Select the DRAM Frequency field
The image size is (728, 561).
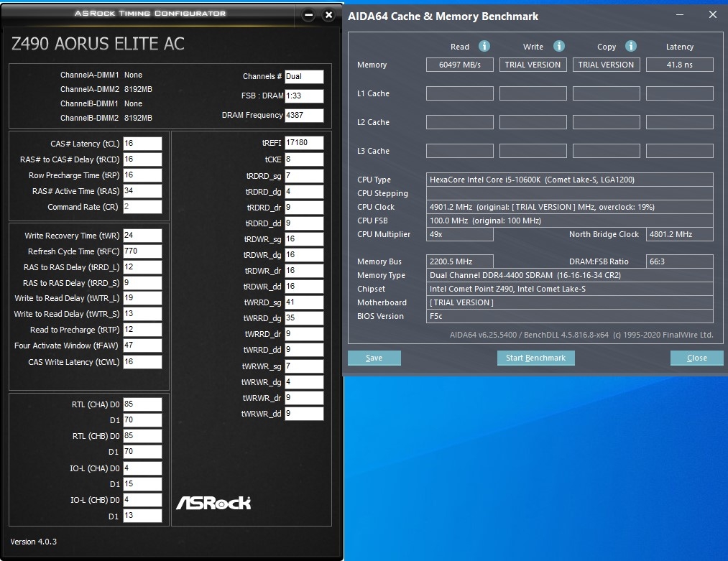(304, 115)
